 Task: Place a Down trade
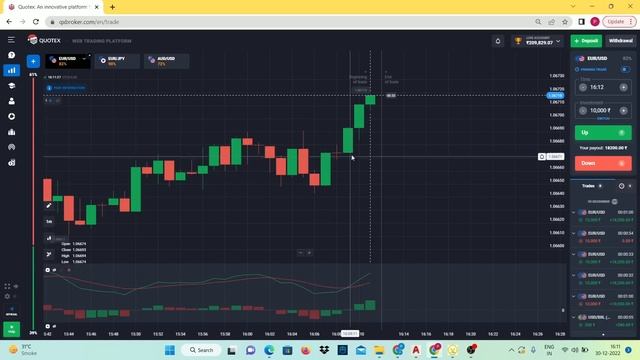coord(603,163)
